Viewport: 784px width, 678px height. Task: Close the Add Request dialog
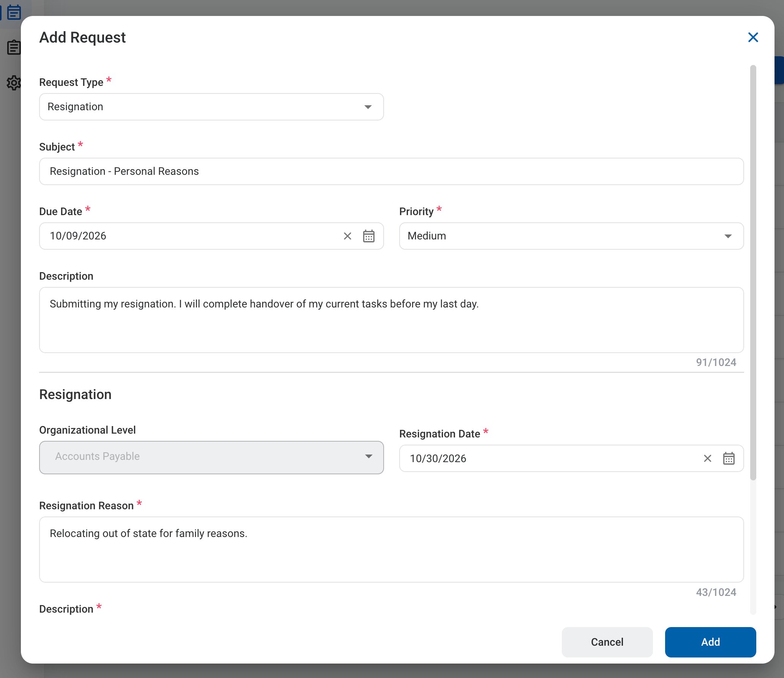pos(753,37)
